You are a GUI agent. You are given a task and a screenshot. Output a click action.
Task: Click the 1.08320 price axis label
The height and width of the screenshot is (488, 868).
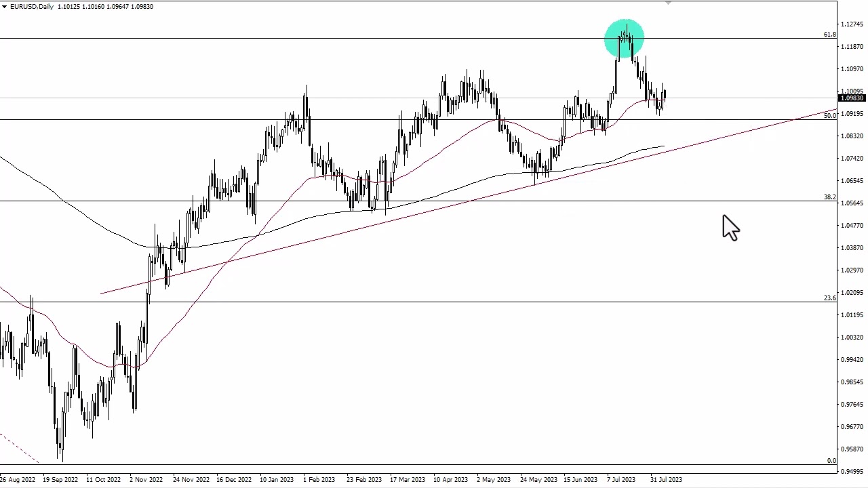click(x=852, y=136)
